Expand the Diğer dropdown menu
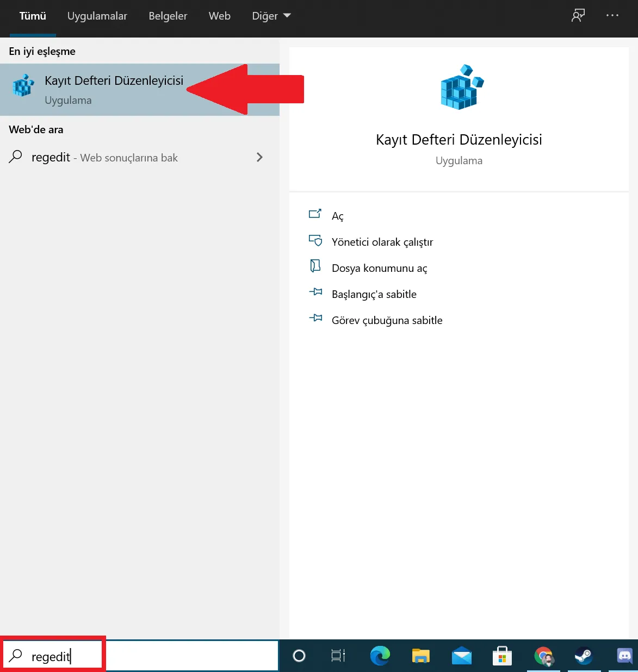 click(x=271, y=16)
